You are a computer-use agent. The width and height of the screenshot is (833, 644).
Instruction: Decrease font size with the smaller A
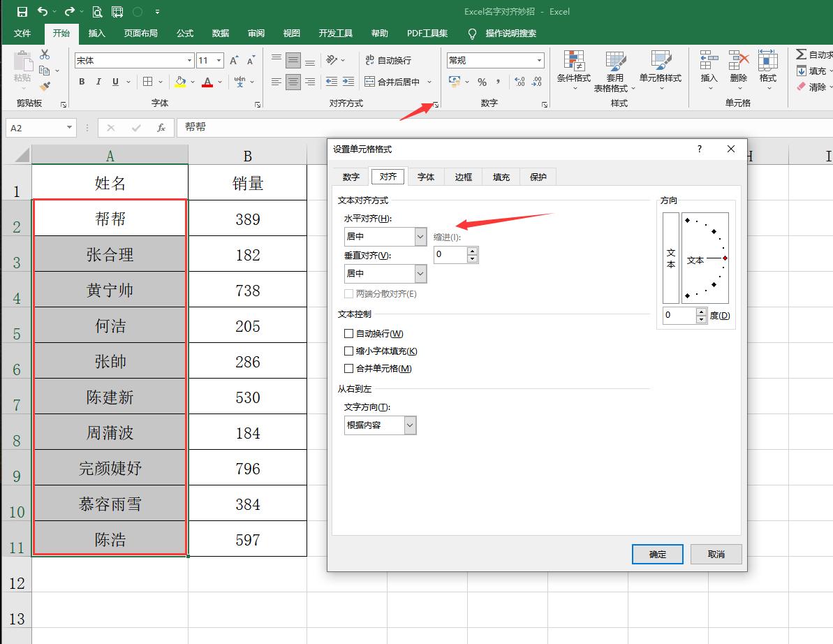click(x=251, y=60)
